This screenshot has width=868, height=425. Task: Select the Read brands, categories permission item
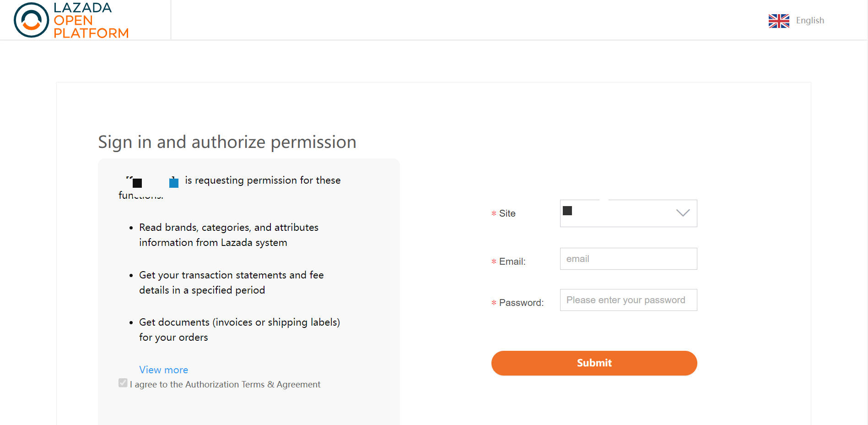click(x=229, y=235)
